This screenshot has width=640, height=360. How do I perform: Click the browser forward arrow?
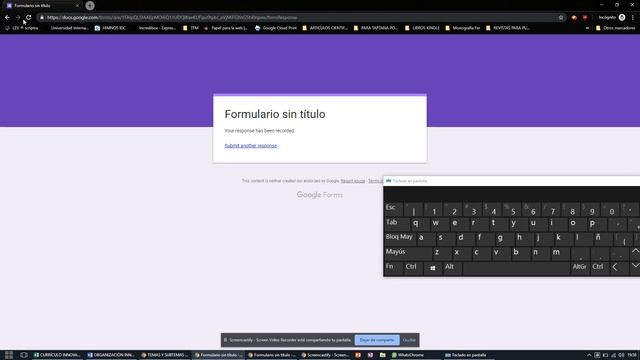click(x=18, y=18)
